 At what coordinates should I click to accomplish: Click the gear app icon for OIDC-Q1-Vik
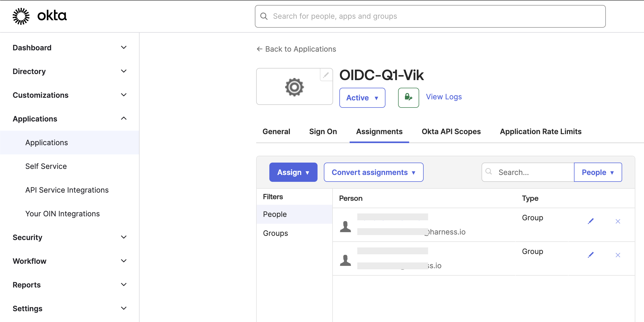pos(294,87)
